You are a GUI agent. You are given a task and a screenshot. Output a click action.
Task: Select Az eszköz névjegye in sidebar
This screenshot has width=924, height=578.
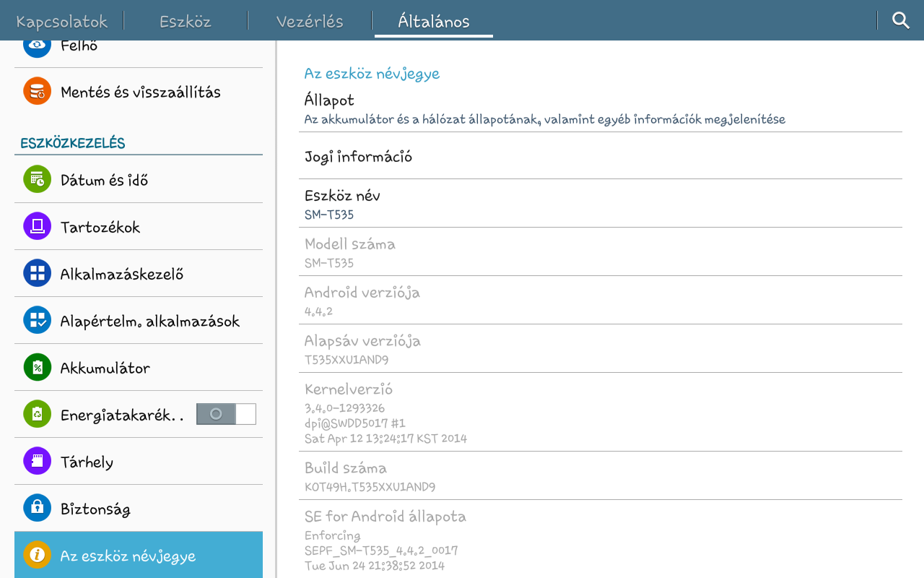pos(139,556)
